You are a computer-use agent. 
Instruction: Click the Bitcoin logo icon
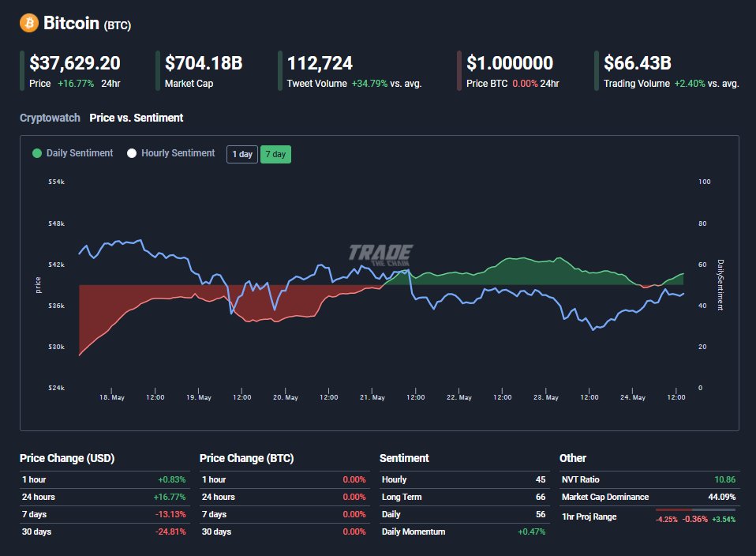(28, 22)
